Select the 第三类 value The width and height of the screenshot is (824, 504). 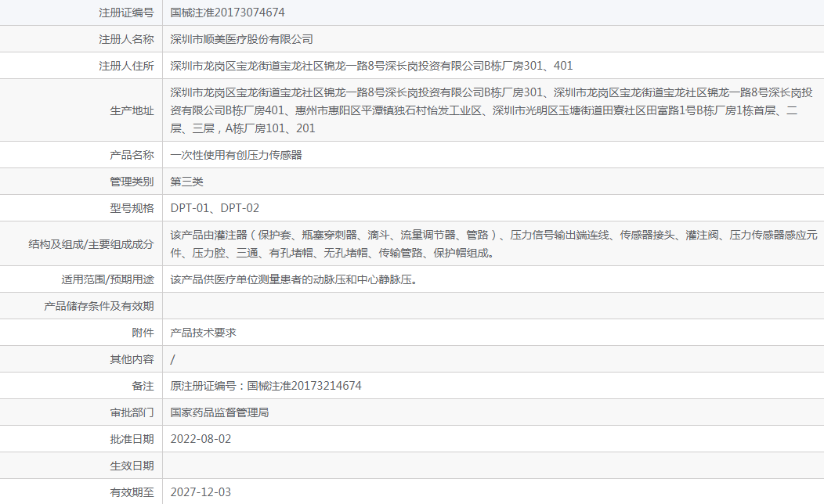click(x=186, y=182)
